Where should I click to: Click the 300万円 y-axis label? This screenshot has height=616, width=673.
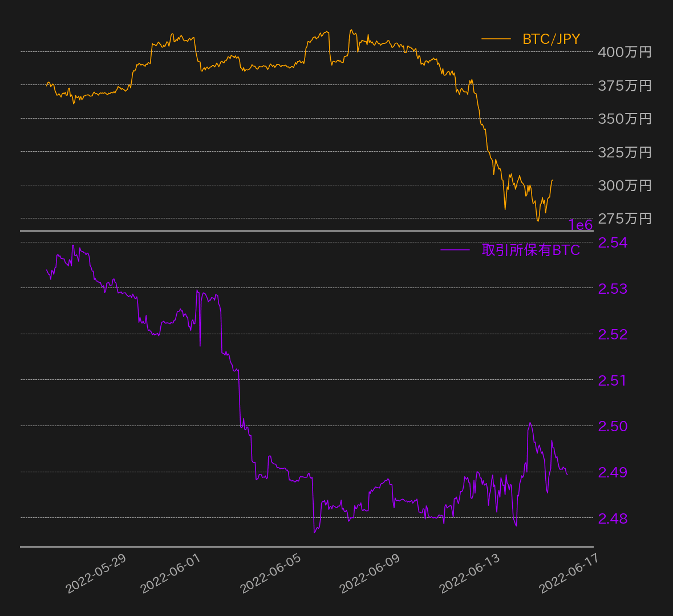click(625, 185)
